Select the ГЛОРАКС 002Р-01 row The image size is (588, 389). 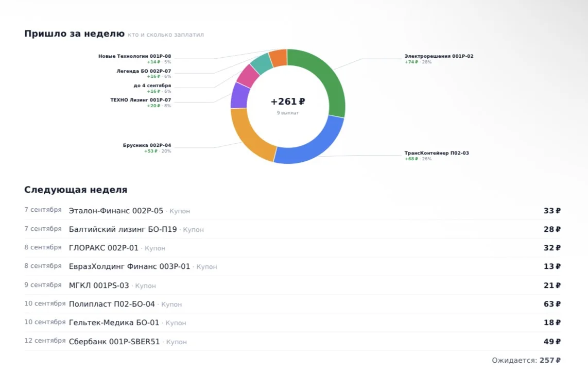(x=292, y=248)
